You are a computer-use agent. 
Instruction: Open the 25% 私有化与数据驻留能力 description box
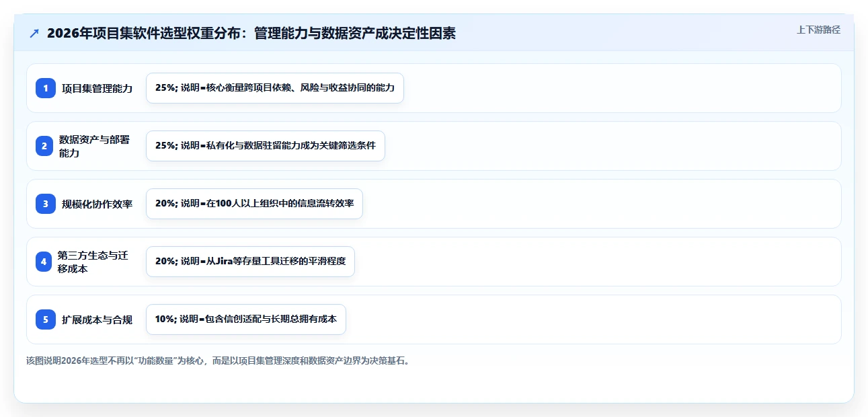click(266, 146)
